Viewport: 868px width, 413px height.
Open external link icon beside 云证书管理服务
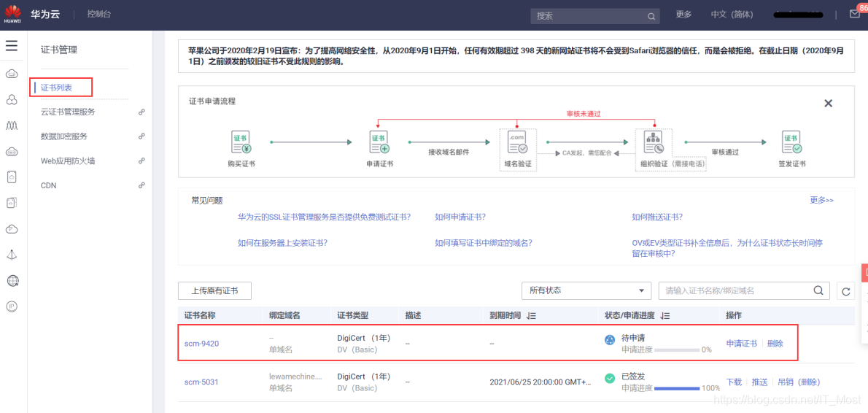(142, 112)
